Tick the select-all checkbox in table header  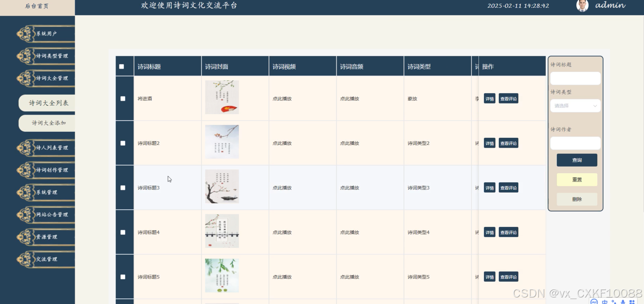122,66
